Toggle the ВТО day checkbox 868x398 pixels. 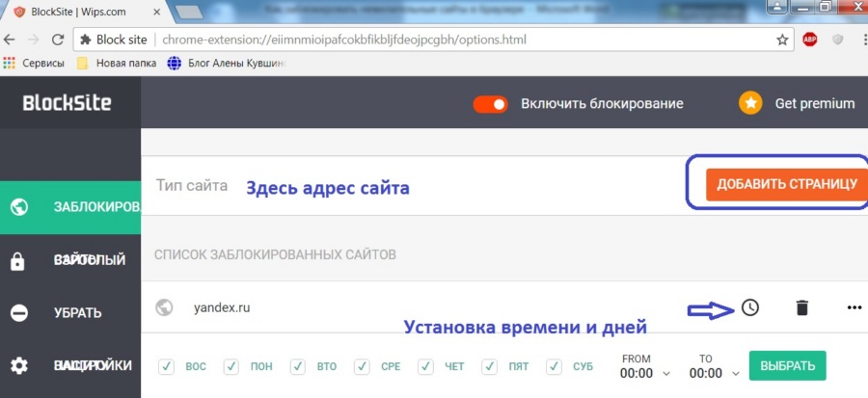(x=297, y=366)
